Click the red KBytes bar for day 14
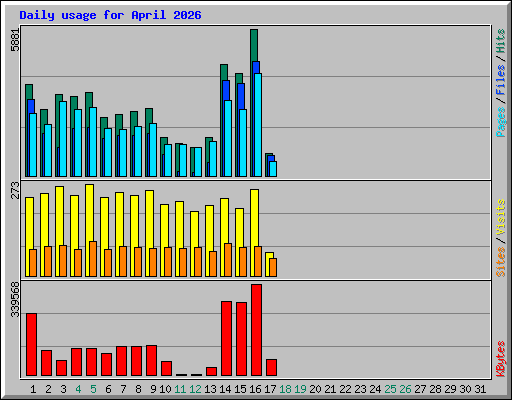 point(227,339)
